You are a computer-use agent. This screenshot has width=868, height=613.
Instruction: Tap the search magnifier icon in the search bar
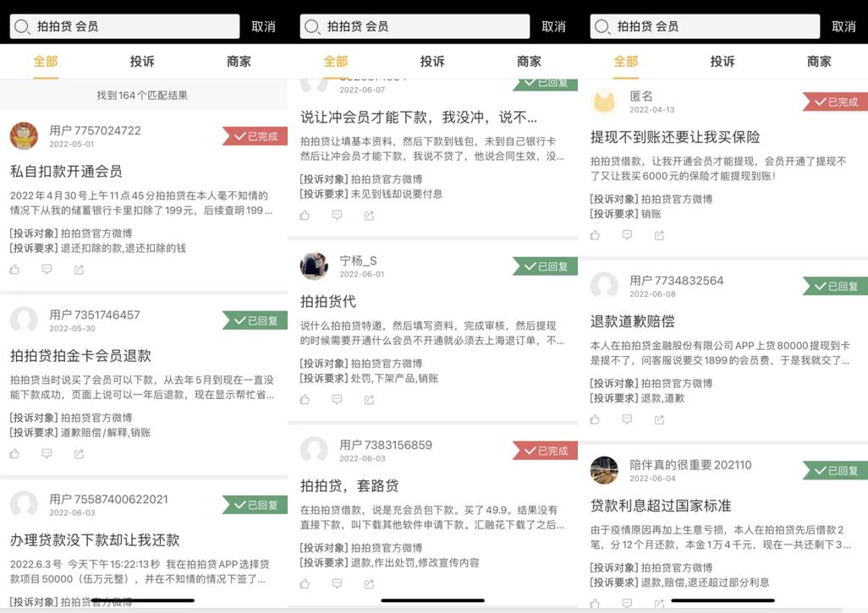point(22,25)
